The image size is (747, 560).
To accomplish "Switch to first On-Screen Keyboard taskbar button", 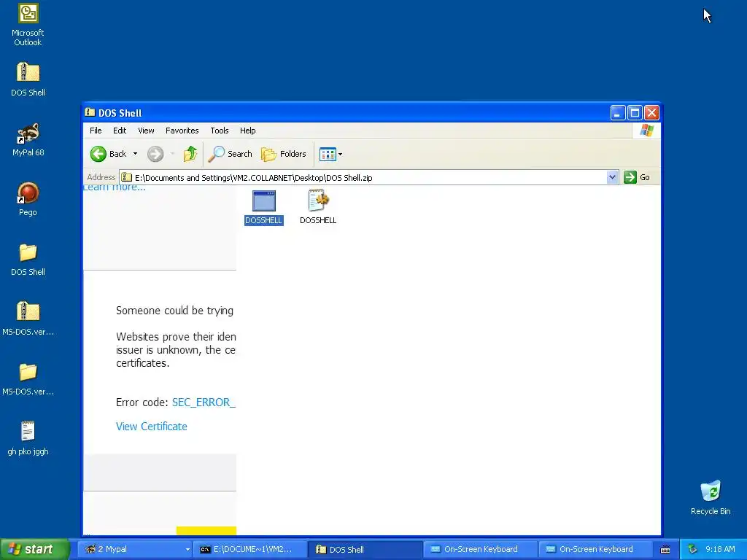I will click(x=480, y=549).
